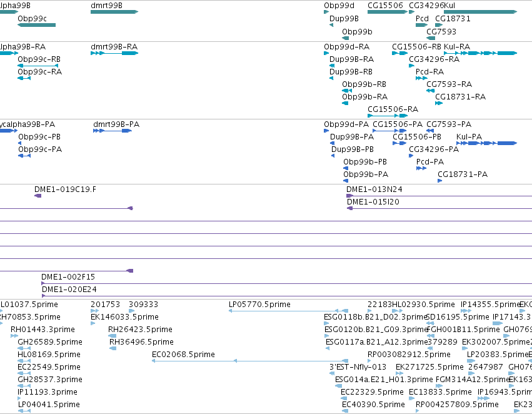Click the Kul-PA protein label
Viewport: 532px width, 414px height.
point(469,137)
